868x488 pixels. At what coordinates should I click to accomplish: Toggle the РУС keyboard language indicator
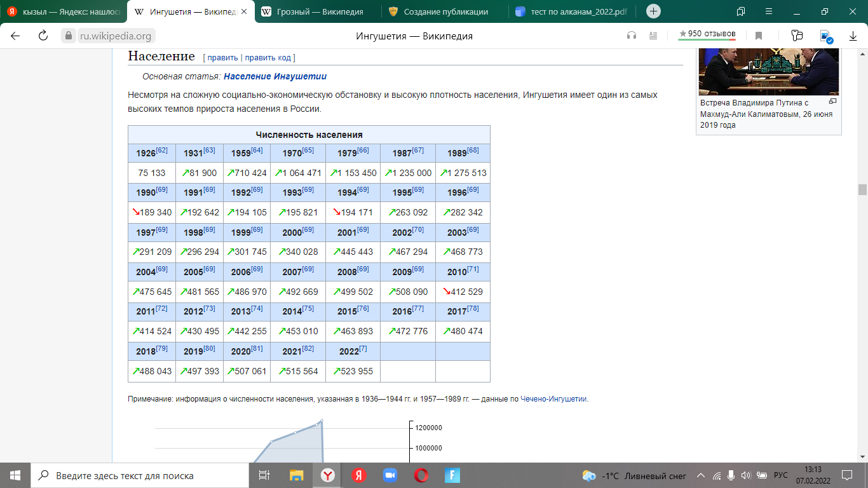780,475
